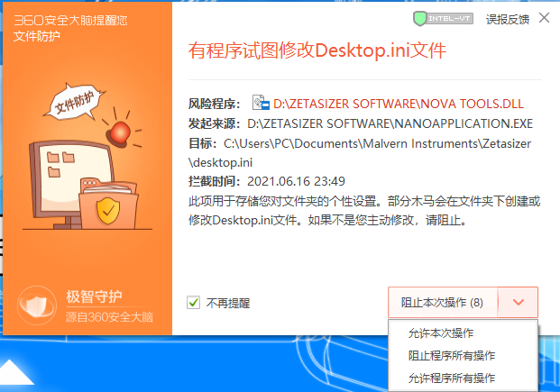The height and width of the screenshot is (392, 560).
Task: Select the NOVA TOOLS.DLL risk program path
Action: pos(399,104)
